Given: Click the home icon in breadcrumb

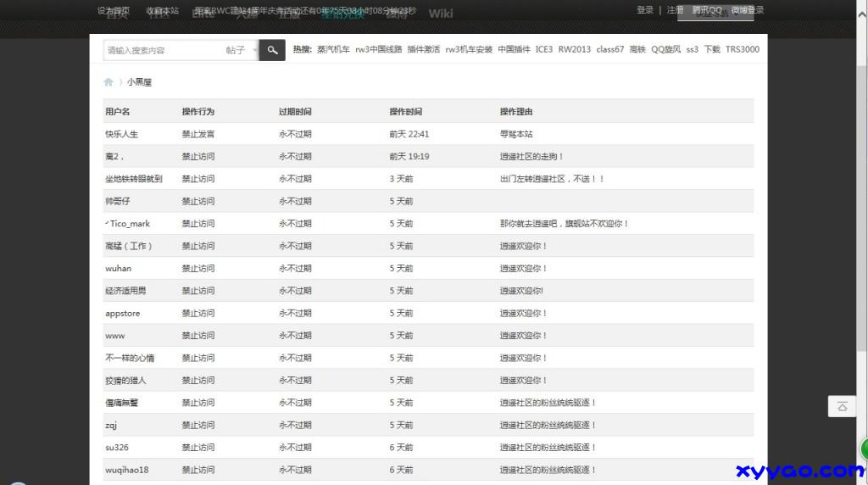Looking at the screenshot, I should 108,82.
